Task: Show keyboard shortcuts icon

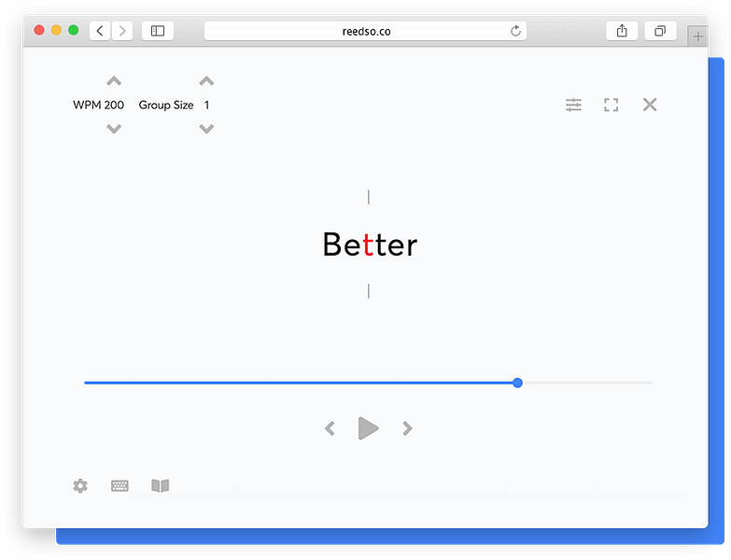Action: tap(119, 486)
